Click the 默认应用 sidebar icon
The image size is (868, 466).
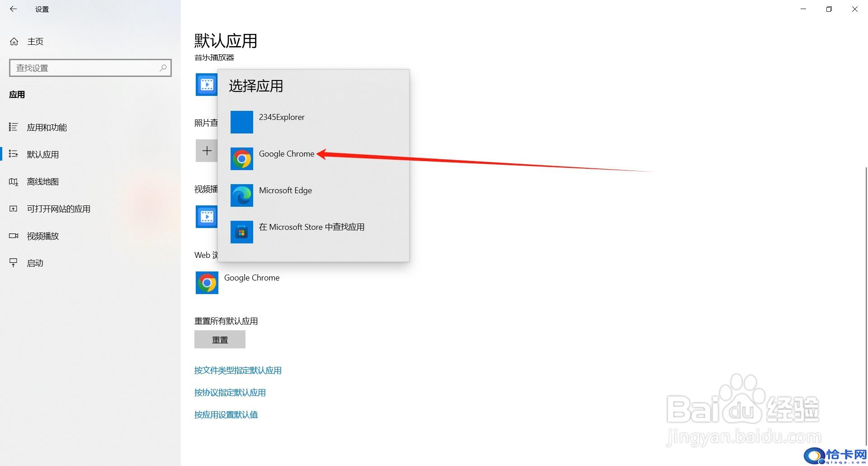pyautogui.click(x=14, y=154)
